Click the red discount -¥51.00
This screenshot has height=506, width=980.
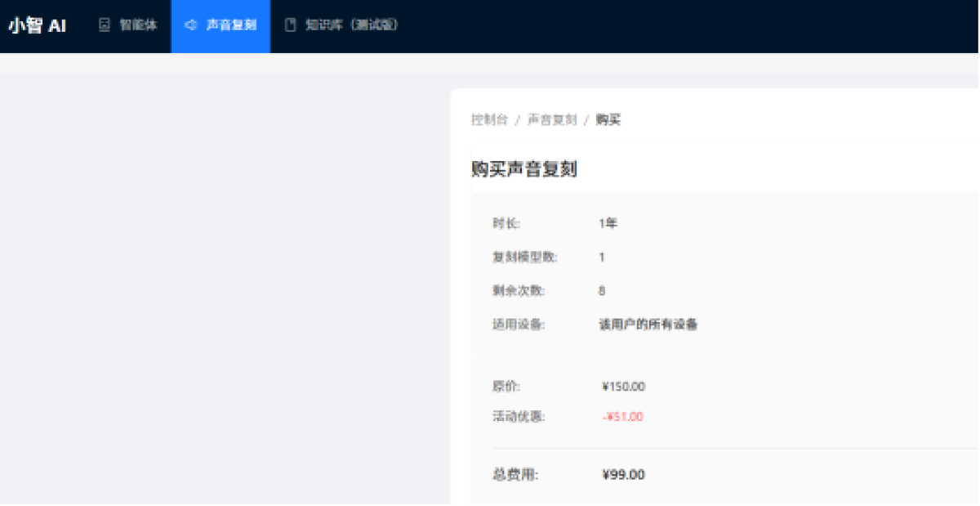(x=623, y=417)
